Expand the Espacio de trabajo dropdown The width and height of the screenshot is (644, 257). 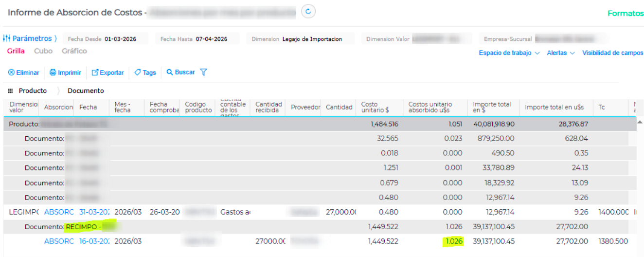(x=509, y=53)
